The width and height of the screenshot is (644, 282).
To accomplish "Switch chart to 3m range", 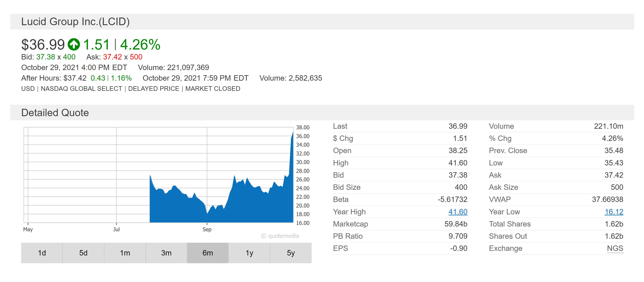I will coord(166,253).
